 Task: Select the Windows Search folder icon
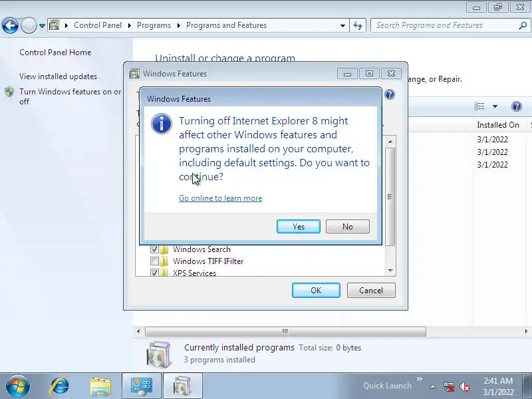pyautogui.click(x=164, y=249)
